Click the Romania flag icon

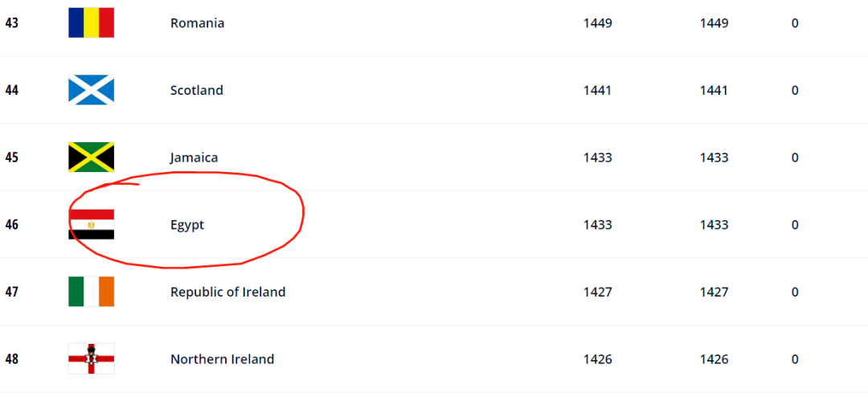[92, 23]
